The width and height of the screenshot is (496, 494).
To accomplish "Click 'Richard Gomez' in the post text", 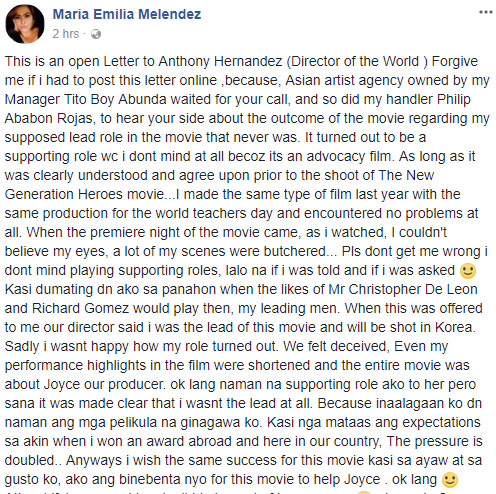I will (x=80, y=308).
